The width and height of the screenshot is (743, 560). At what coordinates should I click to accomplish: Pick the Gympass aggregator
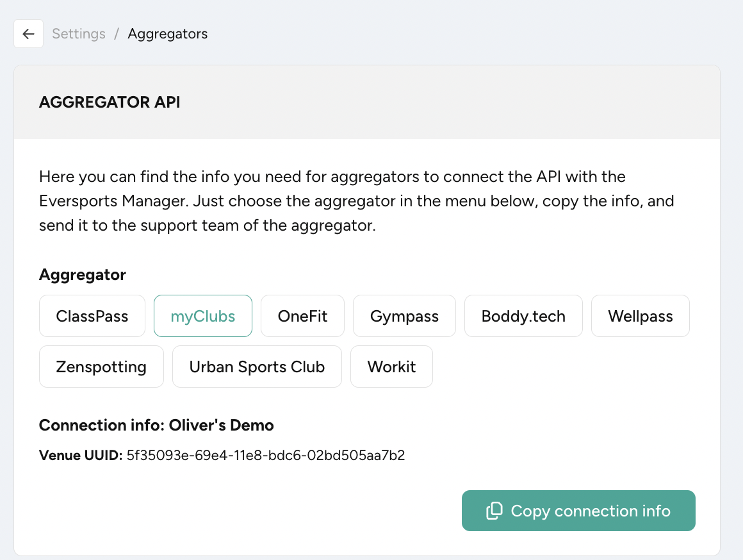pyautogui.click(x=404, y=316)
